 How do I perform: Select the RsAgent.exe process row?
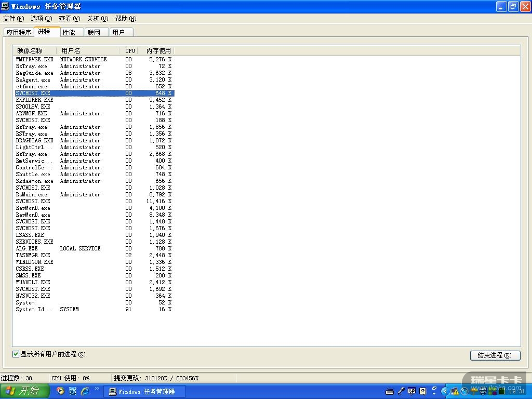tap(95, 79)
